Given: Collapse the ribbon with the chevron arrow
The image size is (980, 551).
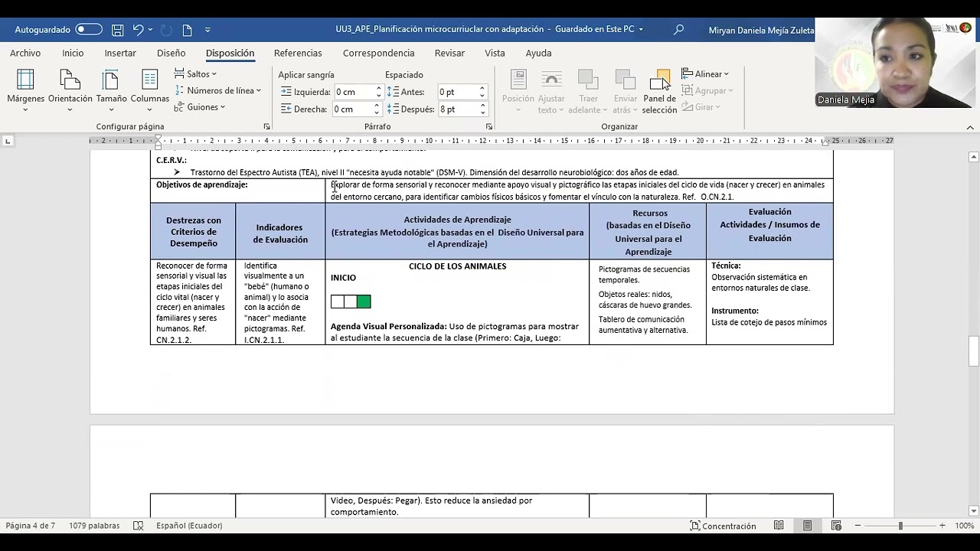Looking at the screenshot, I should 970,127.
